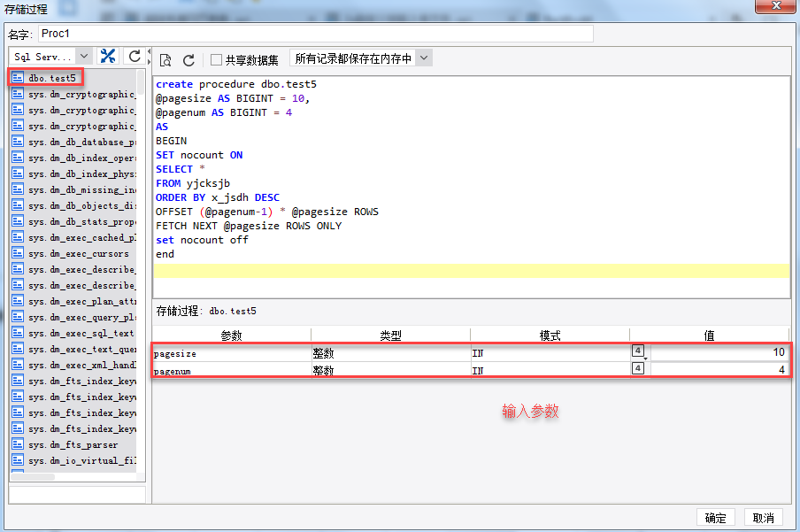Select sys.dm_db_missing_in procedure entry
Viewport: 800px width, 532px height.
click(x=82, y=190)
